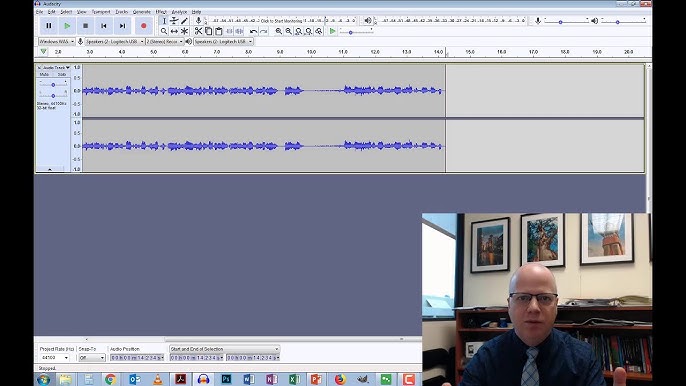Open the Generate menu
This screenshot has width=686, height=386.
(x=142, y=12)
